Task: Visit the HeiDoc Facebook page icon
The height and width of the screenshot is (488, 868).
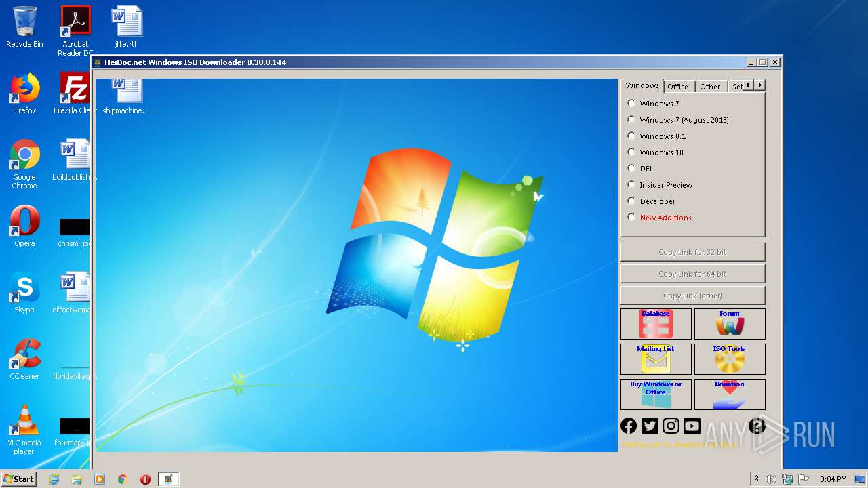Action: (x=629, y=426)
